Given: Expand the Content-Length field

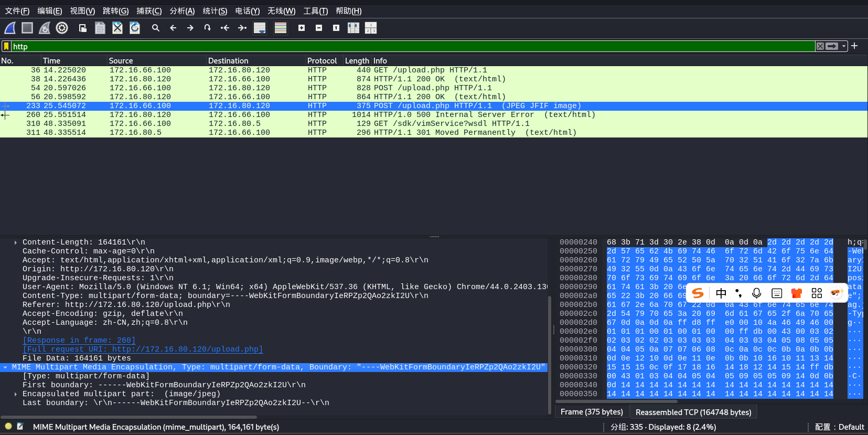Looking at the screenshot, I should [16, 242].
